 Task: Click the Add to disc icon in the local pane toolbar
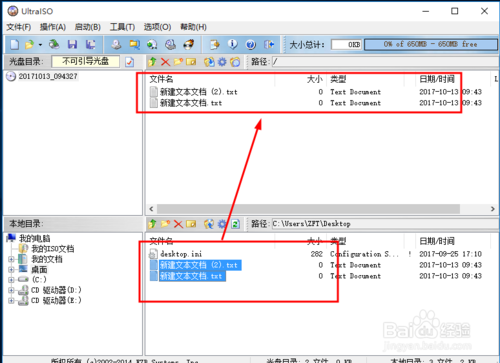(209, 224)
